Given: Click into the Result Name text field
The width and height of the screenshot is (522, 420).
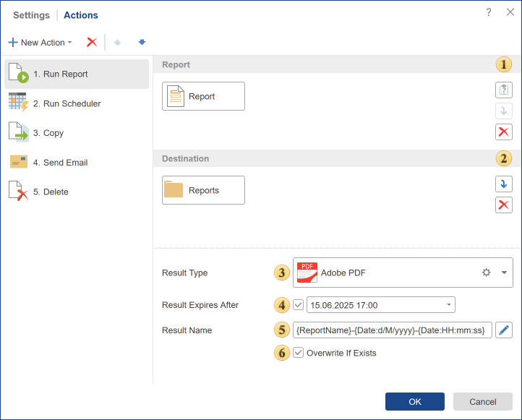Looking at the screenshot, I should click(393, 330).
